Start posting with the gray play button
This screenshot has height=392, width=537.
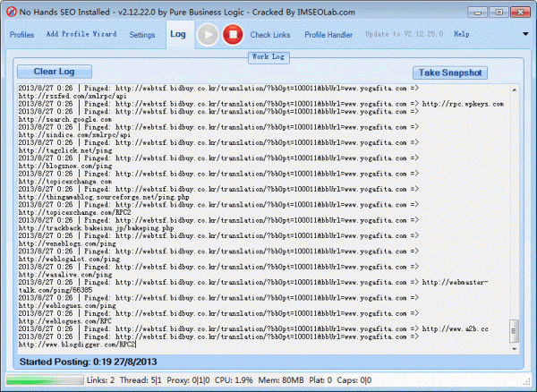208,35
